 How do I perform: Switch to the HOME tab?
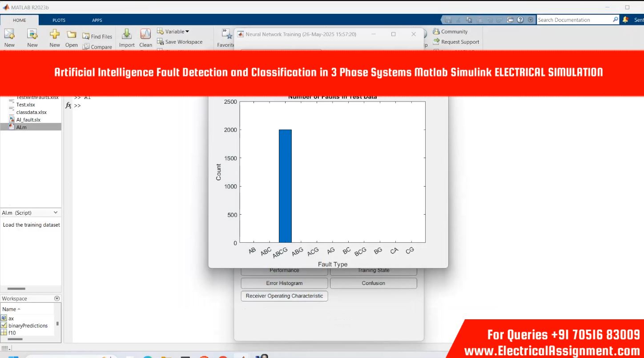tap(20, 20)
